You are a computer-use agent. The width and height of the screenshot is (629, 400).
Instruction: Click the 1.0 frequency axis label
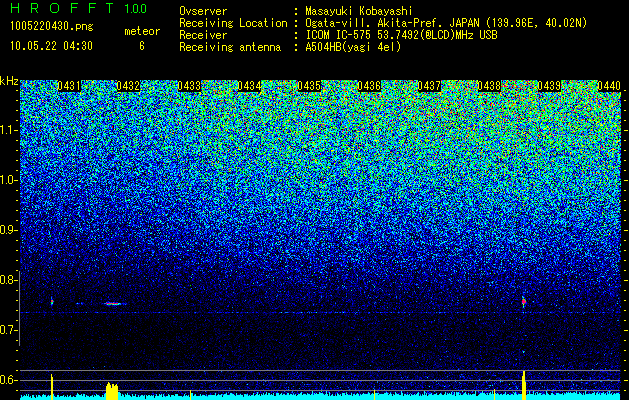pos(9,180)
